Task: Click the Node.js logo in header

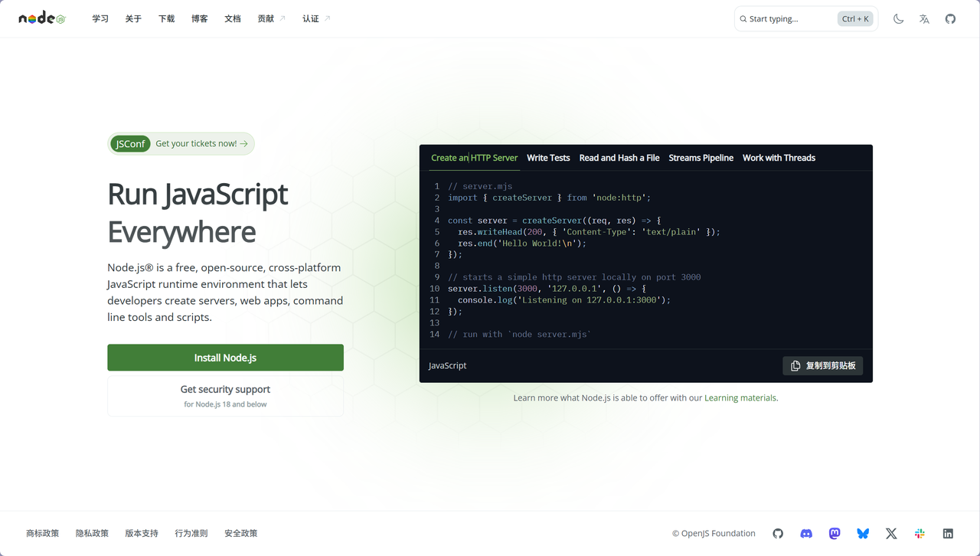Action: pyautogui.click(x=42, y=18)
